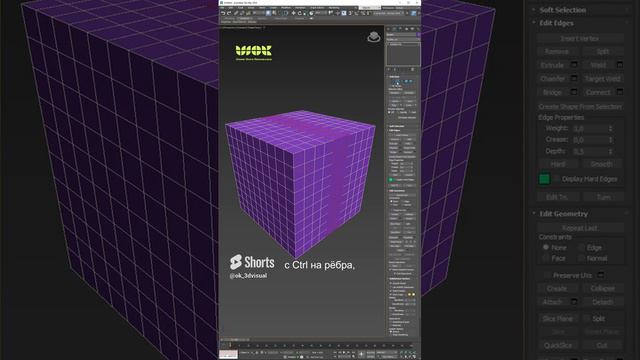
Task: Click Insert Vertex button
Action: coord(580,38)
